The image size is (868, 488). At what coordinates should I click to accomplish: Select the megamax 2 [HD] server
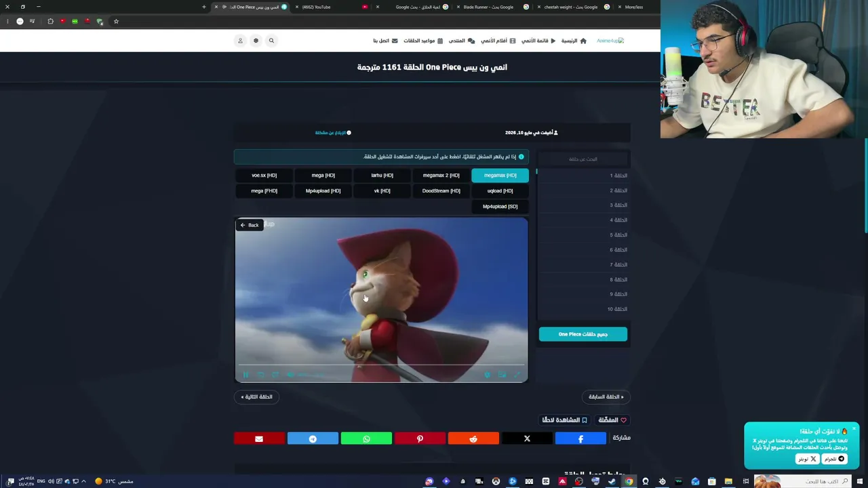(x=441, y=176)
